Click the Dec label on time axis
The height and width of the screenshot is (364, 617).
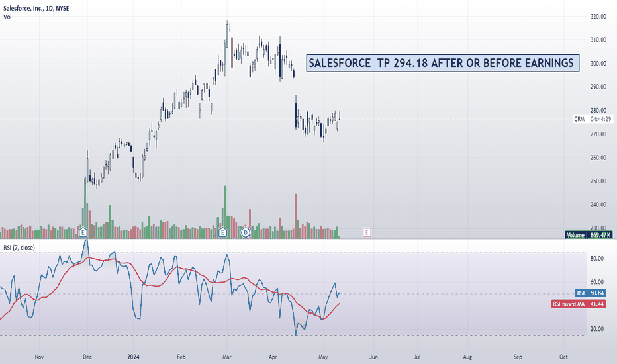(87, 357)
